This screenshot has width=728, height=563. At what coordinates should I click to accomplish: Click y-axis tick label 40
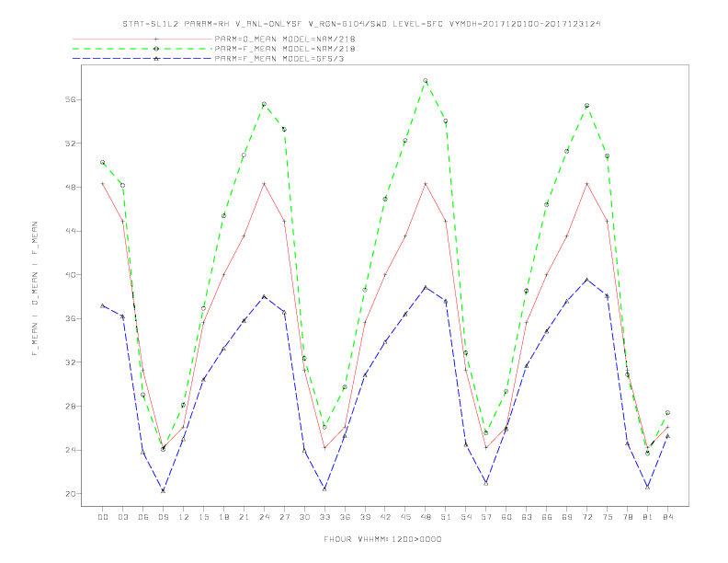[70, 275]
